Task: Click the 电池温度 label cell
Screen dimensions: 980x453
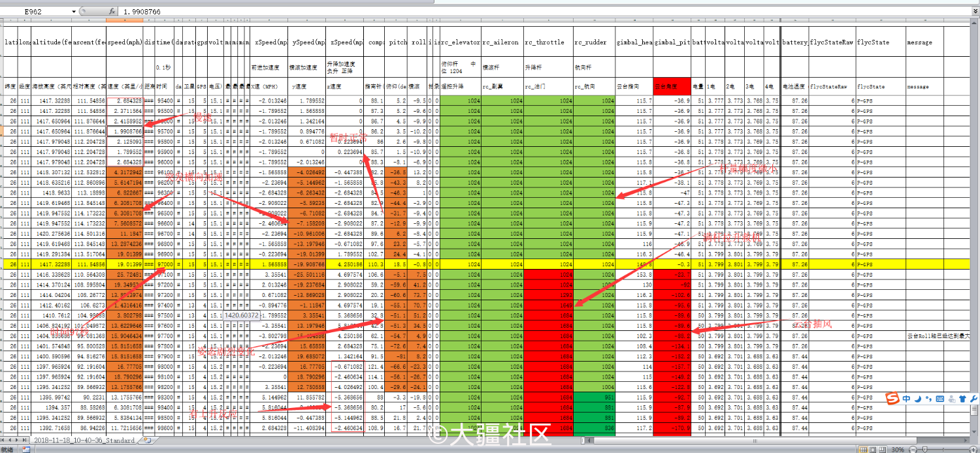Action: click(794, 86)
